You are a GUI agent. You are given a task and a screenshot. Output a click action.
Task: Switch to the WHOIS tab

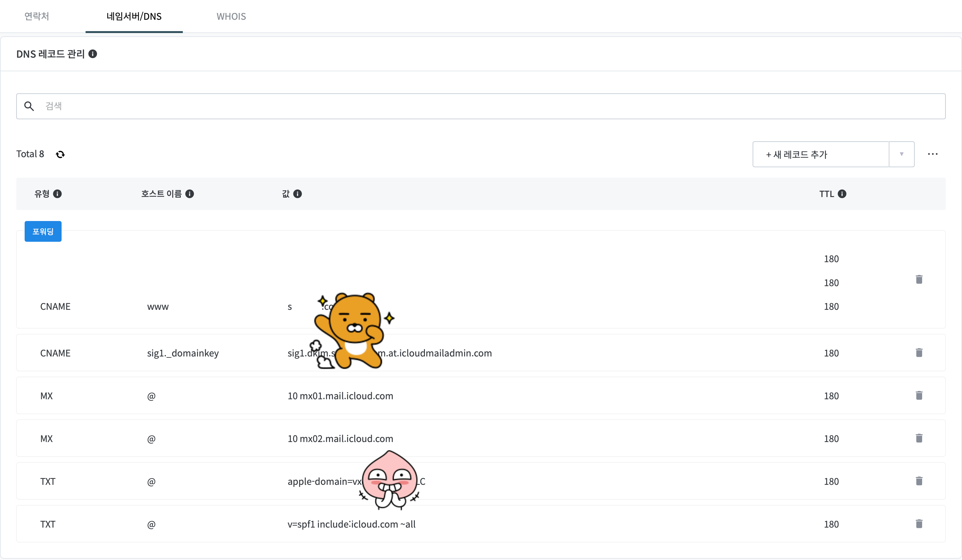(x=231, y=17)
